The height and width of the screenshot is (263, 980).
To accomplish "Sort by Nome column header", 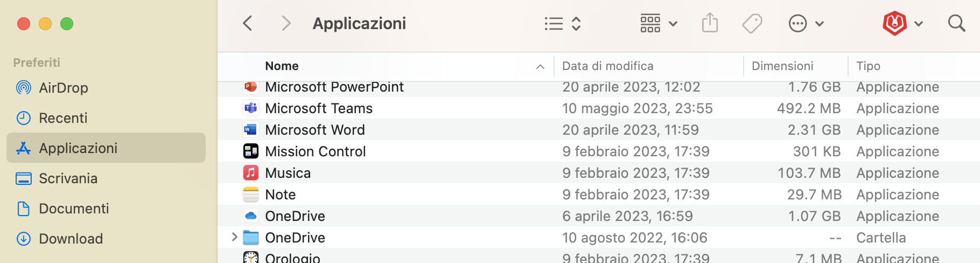I will [x=282, y=66].
